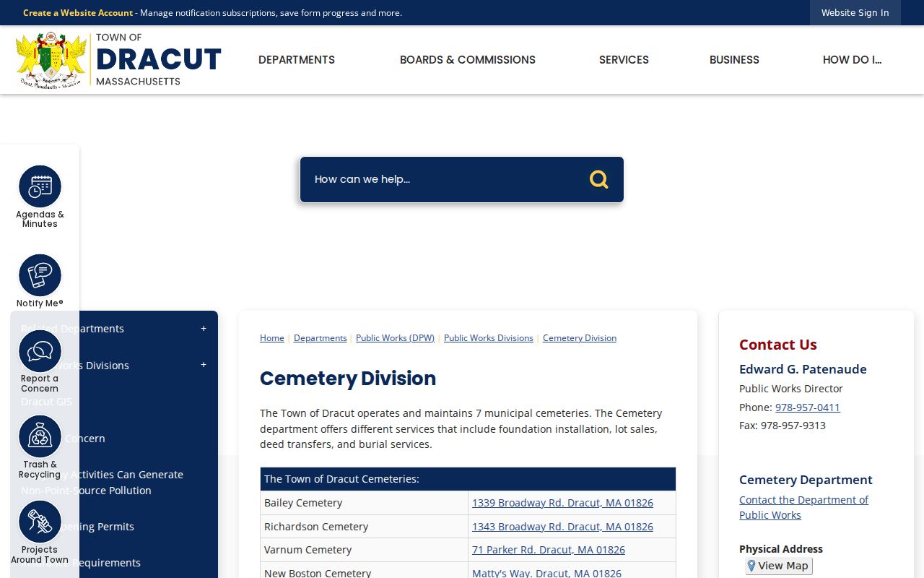Viewport: 924px width, 578px height.
Task: Open Public Works Divisions breadcrumb link
Action: pos(489,338)
